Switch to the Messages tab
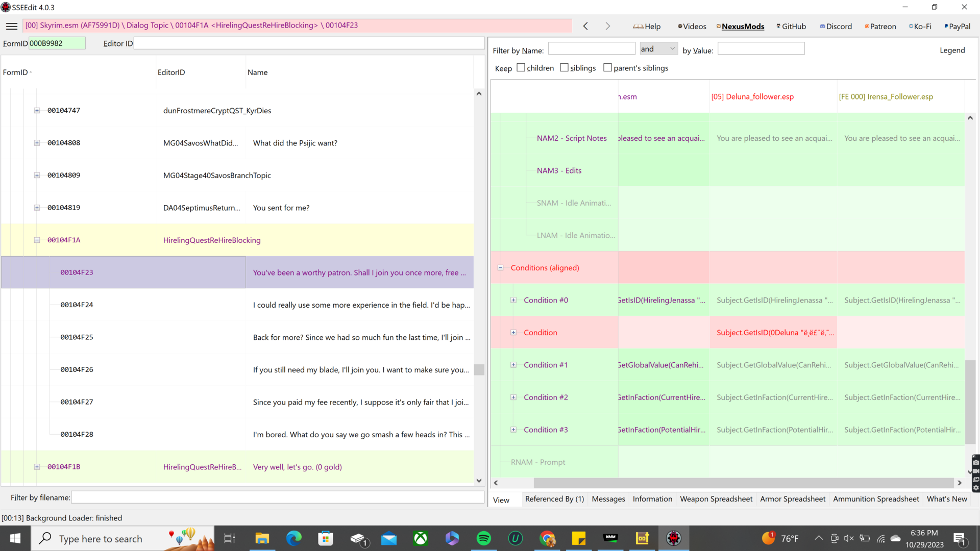The width and height of the screenshot is (980, 551). click(608, 499)
